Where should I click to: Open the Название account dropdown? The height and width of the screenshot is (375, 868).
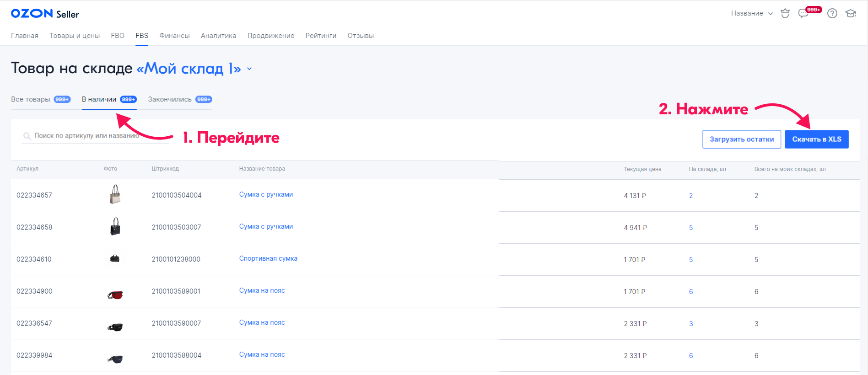(x=751, y=13)
